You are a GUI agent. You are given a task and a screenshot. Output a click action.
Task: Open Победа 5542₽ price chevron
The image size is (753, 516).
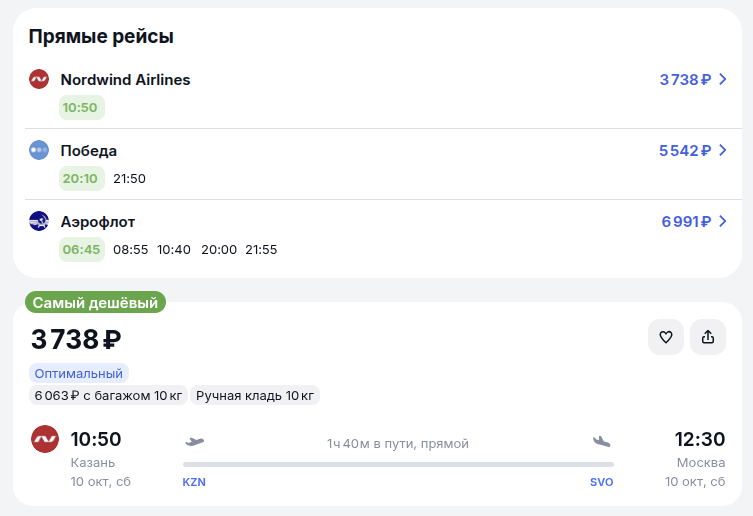coord(722,150)
